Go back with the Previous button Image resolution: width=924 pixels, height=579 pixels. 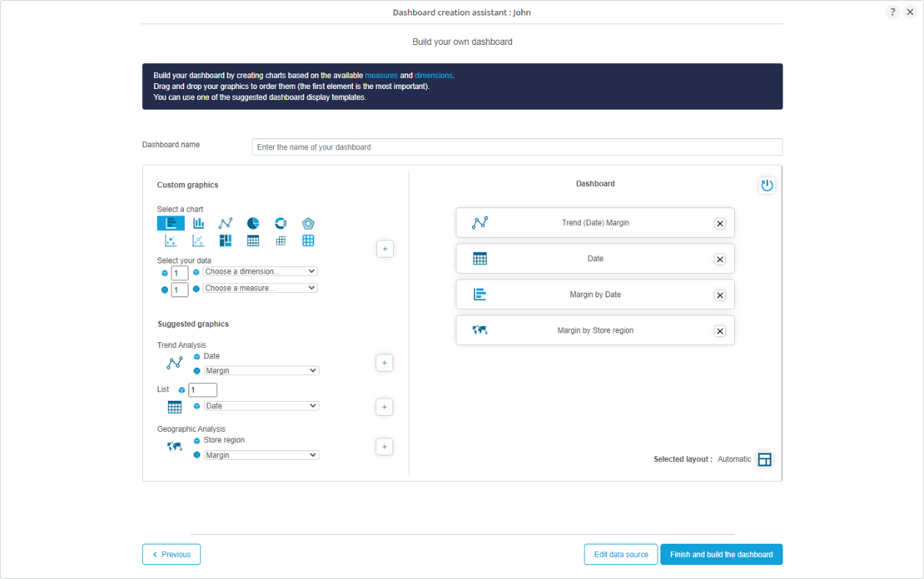pyautogui.click(x=172, y=555)
